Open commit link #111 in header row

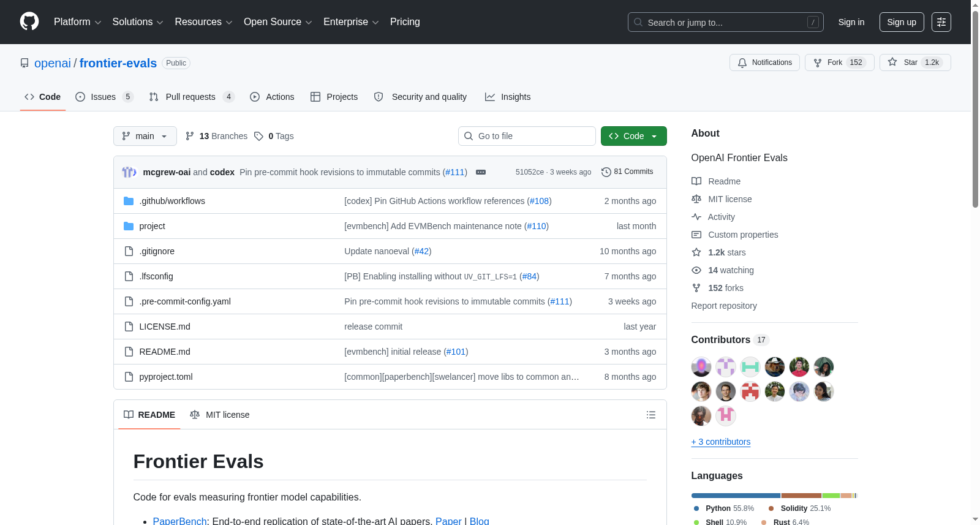pyautogui.click(x=455, y=172)
